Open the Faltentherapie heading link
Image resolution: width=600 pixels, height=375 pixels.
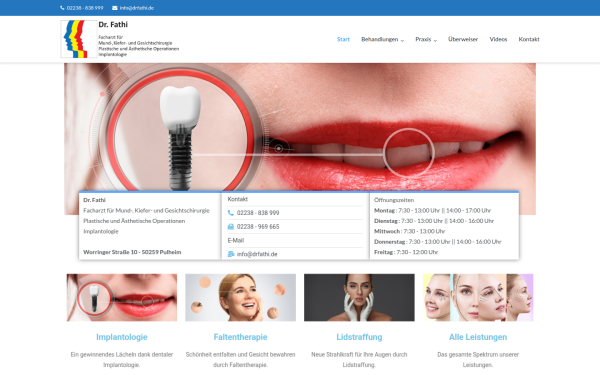click(240, 337)
